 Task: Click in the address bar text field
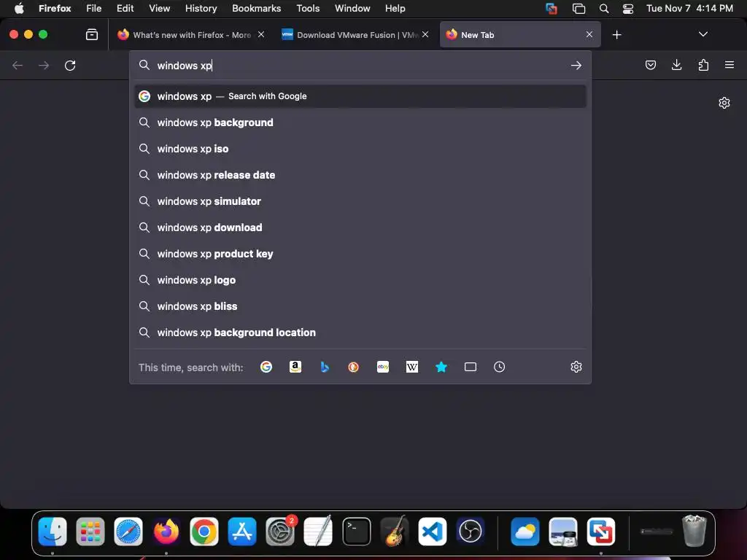click(x=360, y=65)
